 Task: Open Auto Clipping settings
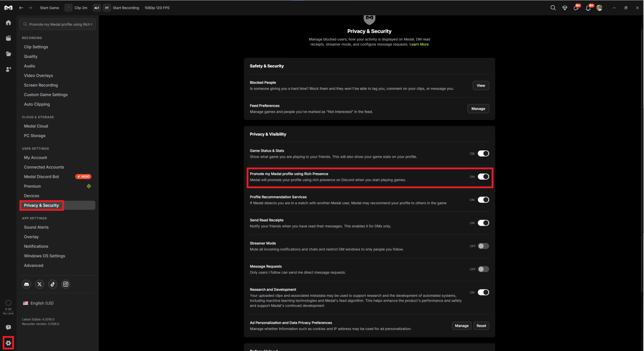[37, 104]
